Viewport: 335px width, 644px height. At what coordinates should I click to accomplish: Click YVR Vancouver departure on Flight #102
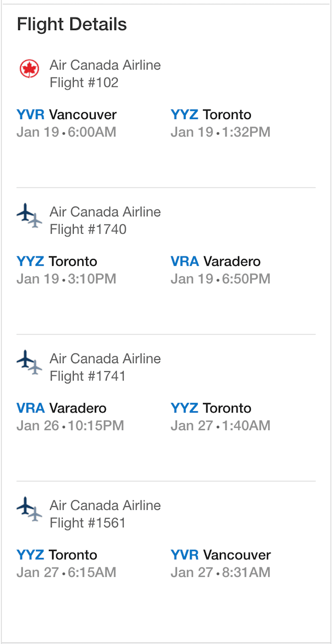tap(67, 115)
